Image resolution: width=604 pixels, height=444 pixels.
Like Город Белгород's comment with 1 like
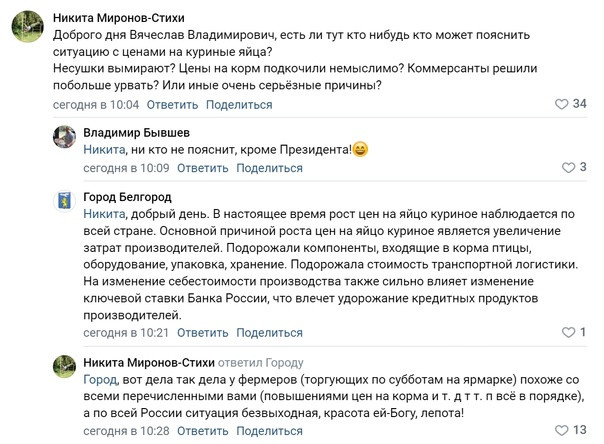(568, 332)
